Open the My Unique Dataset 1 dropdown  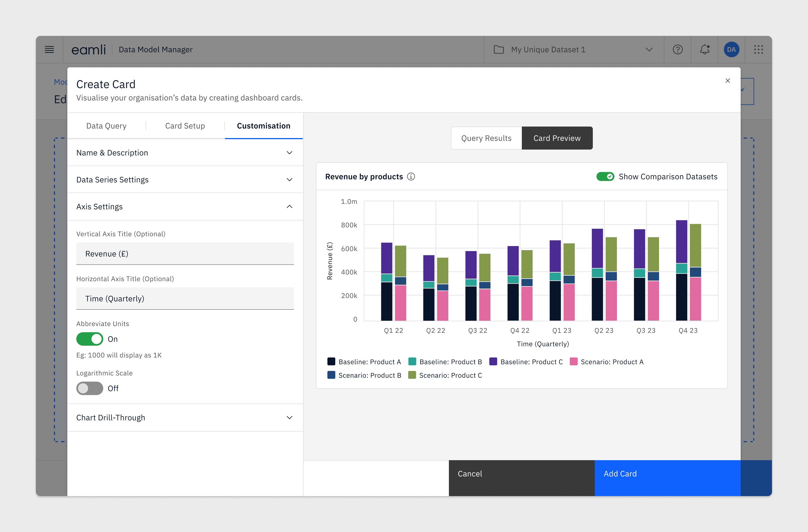click(648, 50)
